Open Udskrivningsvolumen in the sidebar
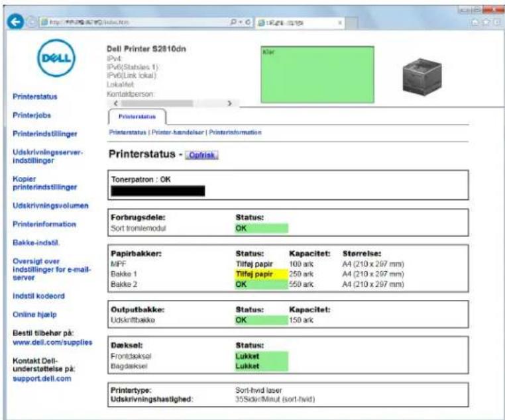 (50, 205)
